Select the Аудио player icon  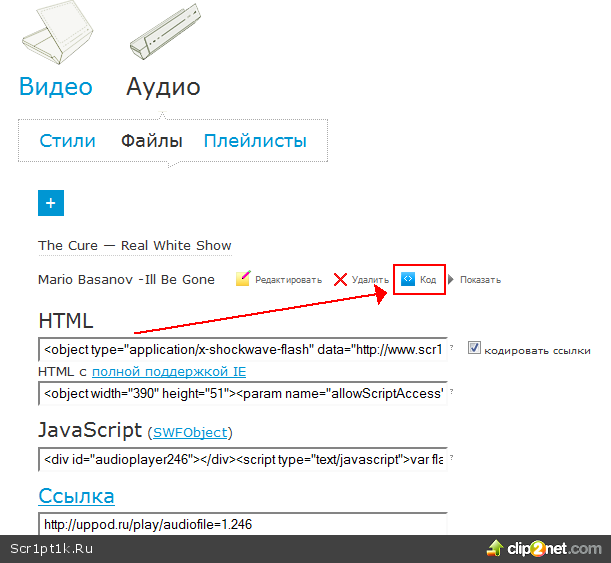(x=165, y=32)
